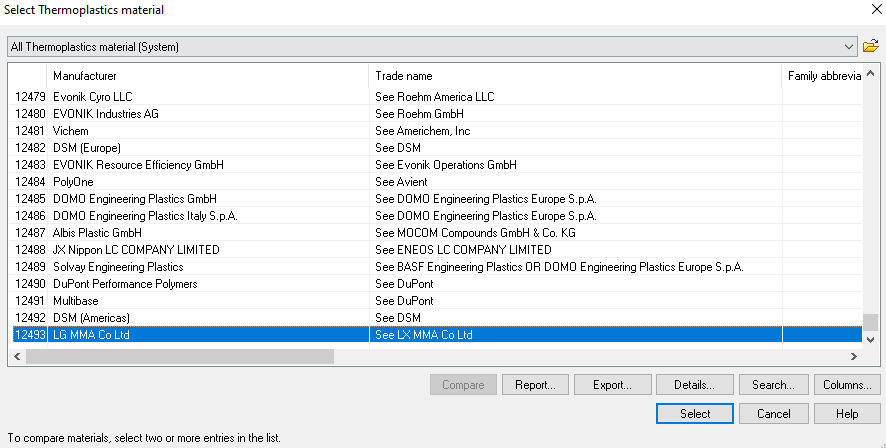Click the horizontal scrollbar right arrow
The height and width of the screenshot is (448, 886).
click(854, 356)
